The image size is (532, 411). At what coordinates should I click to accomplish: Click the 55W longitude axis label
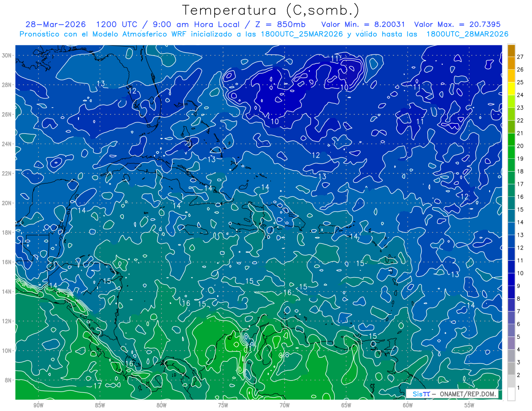click(469, 405)
